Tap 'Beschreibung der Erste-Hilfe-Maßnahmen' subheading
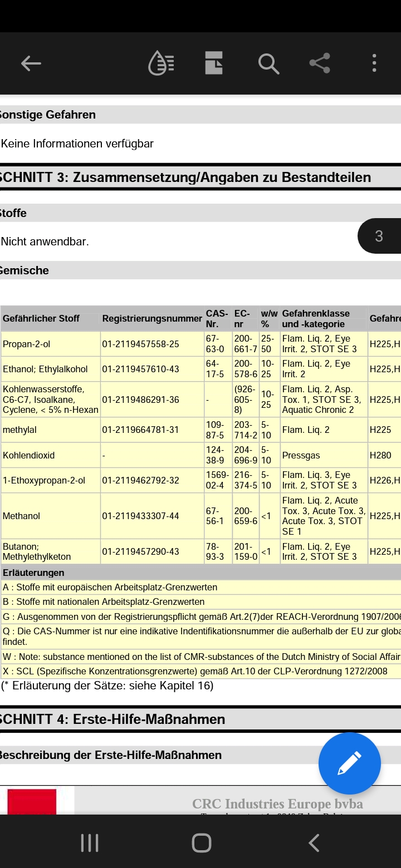The height and width of the screenshot is (868, 401). (x=111, y=755)
